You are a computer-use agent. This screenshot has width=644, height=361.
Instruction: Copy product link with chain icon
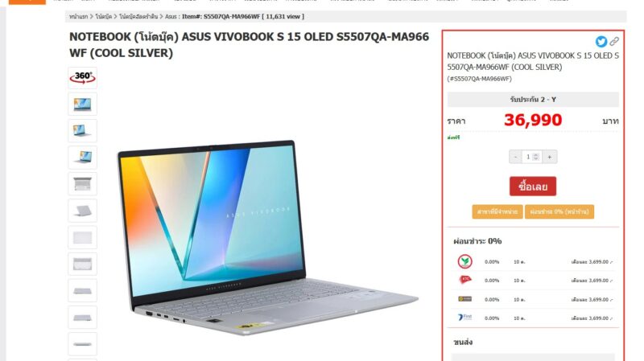click(x=614, y=41)
